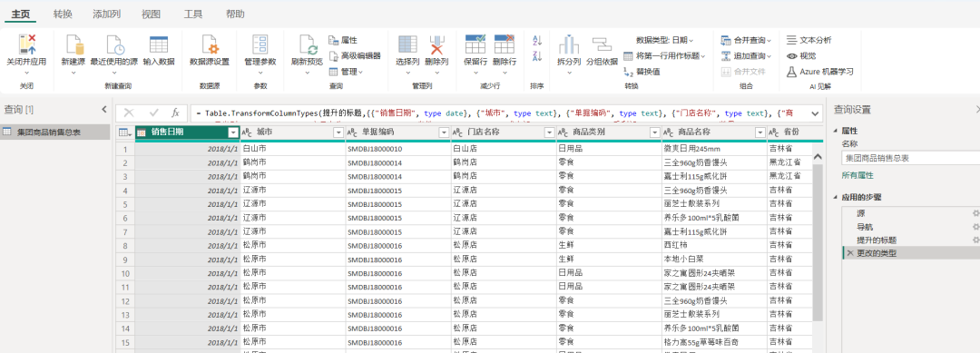Click the 分组依据 icon
Image resolution: width=980 pixels, height=353 pixels.
[x=602, y=45]
